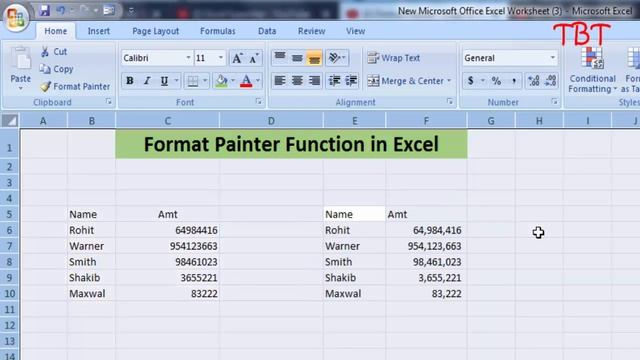Click the Office Button logo
Image resolution: width=640 pixels, height=360 pixels.
[x=16, y=17]
